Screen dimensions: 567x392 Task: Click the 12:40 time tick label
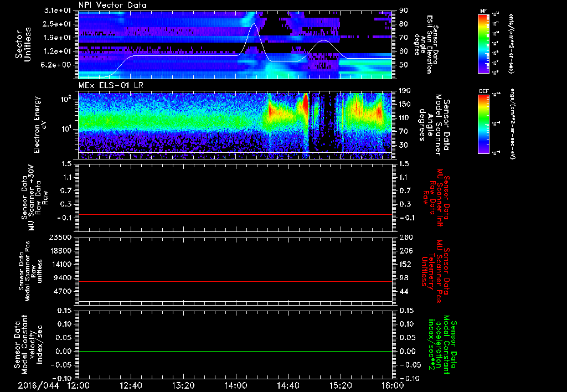[x=131, y=386]
